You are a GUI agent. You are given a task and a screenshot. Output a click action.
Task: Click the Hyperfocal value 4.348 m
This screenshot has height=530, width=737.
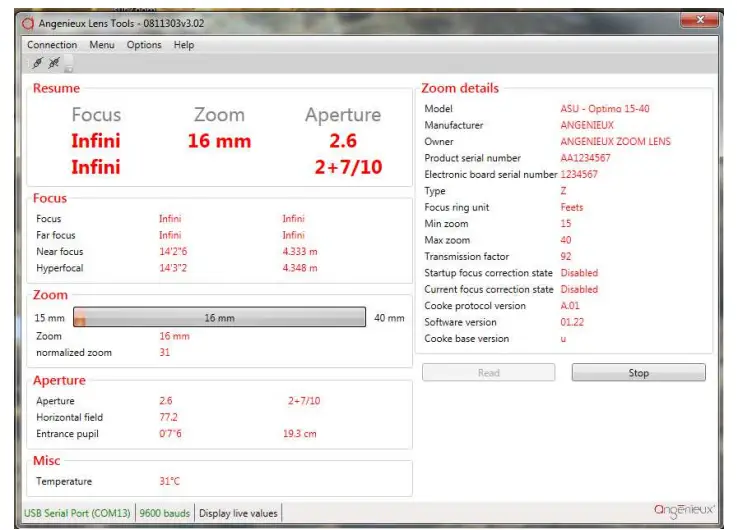300,268
